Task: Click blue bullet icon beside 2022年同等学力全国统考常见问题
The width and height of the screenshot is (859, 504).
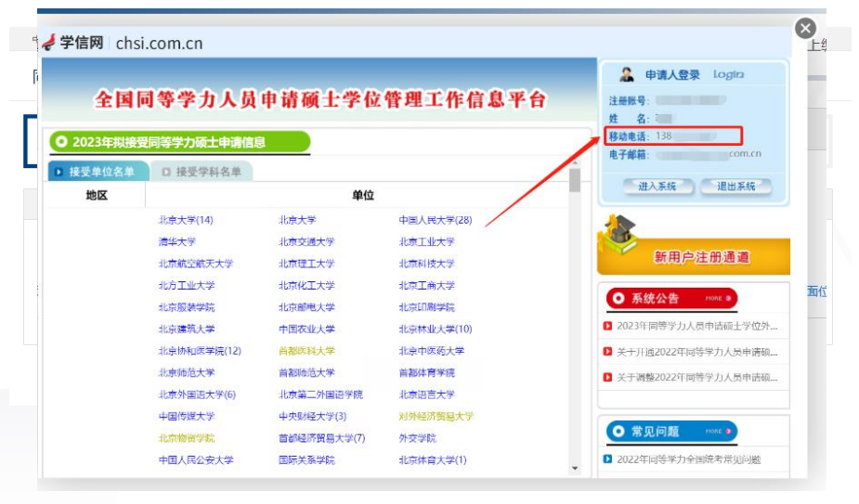Action: 607,459
